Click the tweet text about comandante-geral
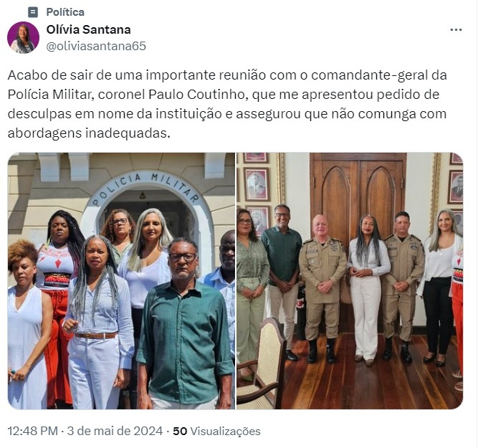478x448 pixels. [227, 104]
